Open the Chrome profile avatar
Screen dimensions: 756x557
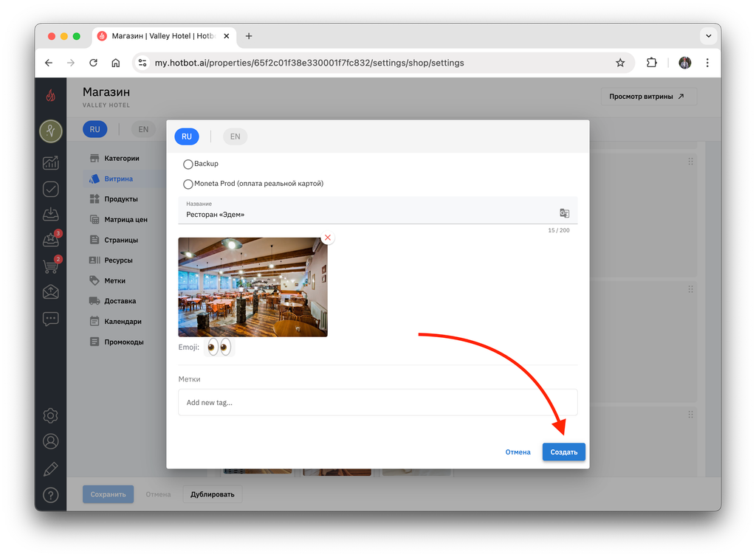point(684,63)
